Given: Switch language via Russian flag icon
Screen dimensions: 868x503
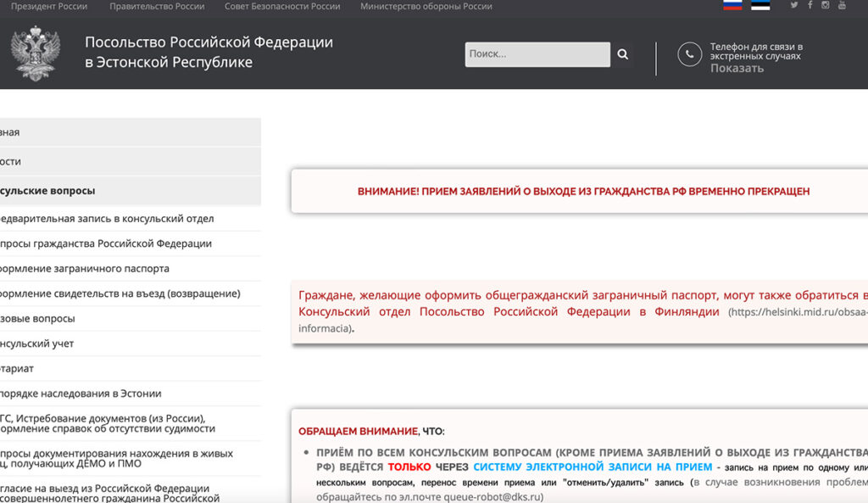Looking at the screenshot, I should point(732,5).
